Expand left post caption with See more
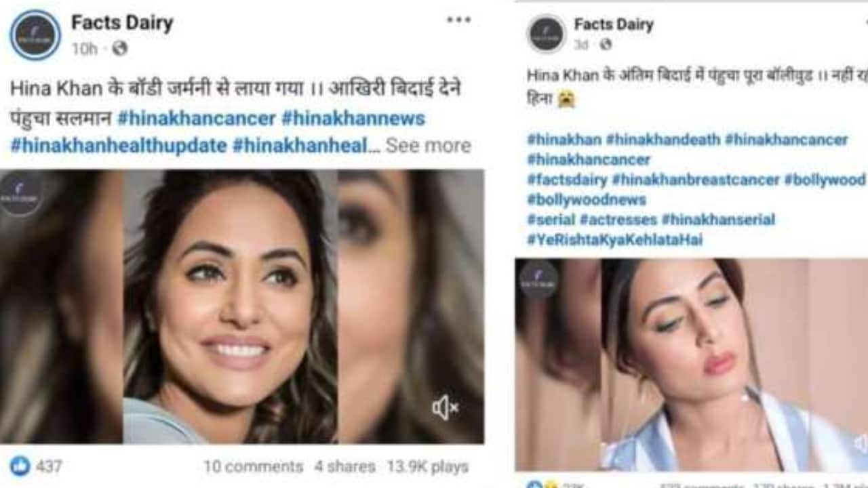This screenshot has height=488, width=868. 428,146
